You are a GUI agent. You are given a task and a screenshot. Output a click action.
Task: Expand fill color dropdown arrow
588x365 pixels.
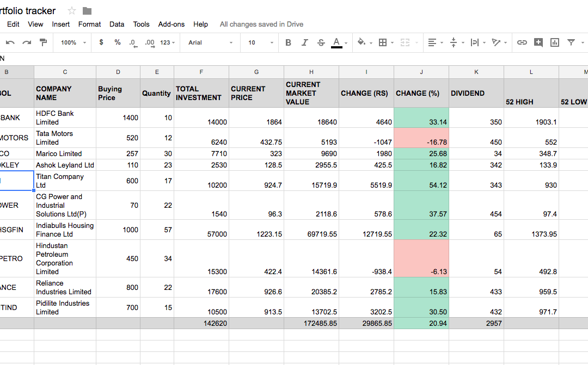click(x=371, y=43)
